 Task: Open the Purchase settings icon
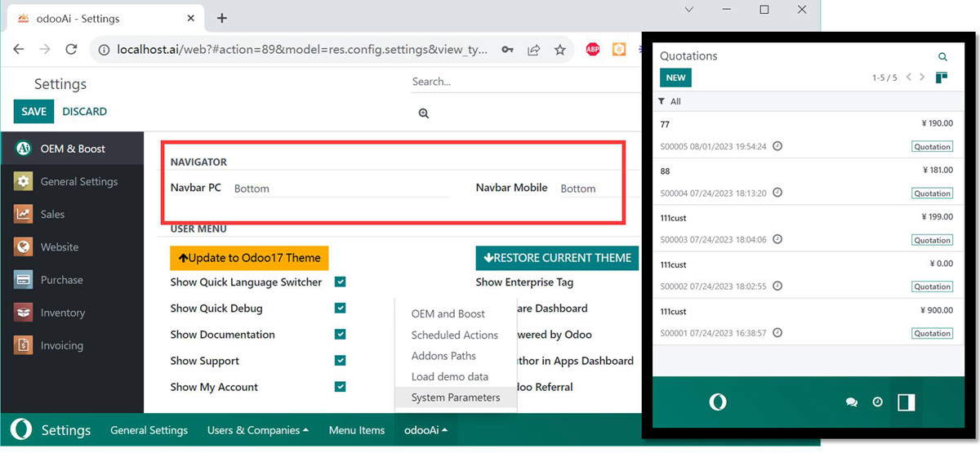[24, 279]
